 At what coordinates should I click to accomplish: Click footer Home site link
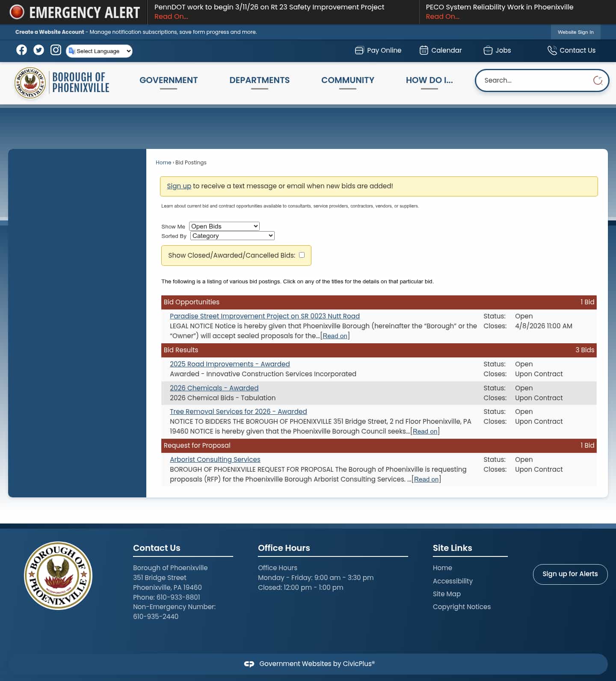point(442,568)
